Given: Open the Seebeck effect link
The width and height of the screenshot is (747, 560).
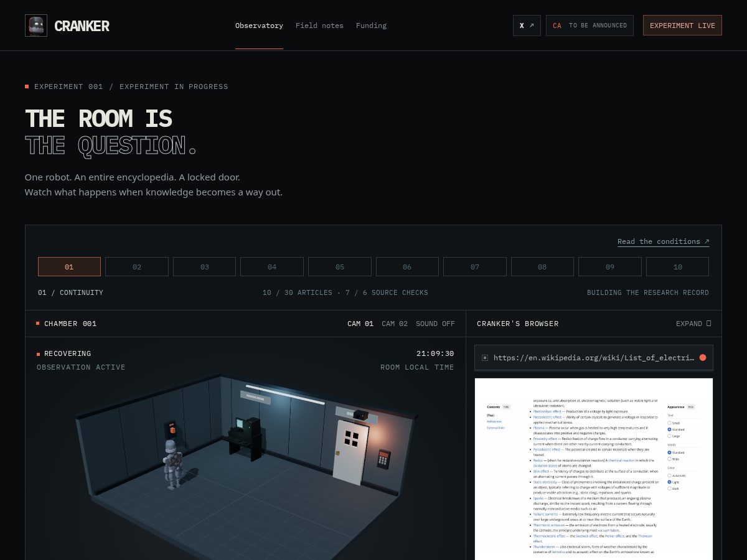Looking at the screenshot, I should pyautogui.click(x=586, y=536).
